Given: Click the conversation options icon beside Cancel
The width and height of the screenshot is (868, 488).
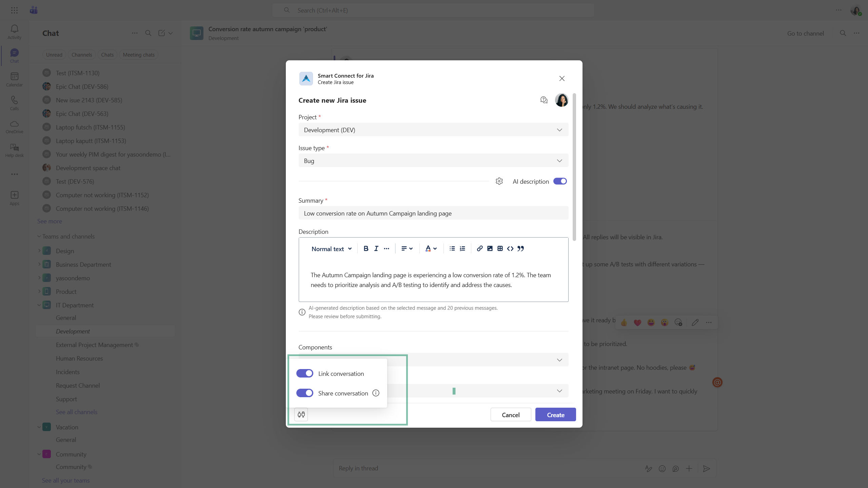Looking at the screenshot, I should point(301,414).
